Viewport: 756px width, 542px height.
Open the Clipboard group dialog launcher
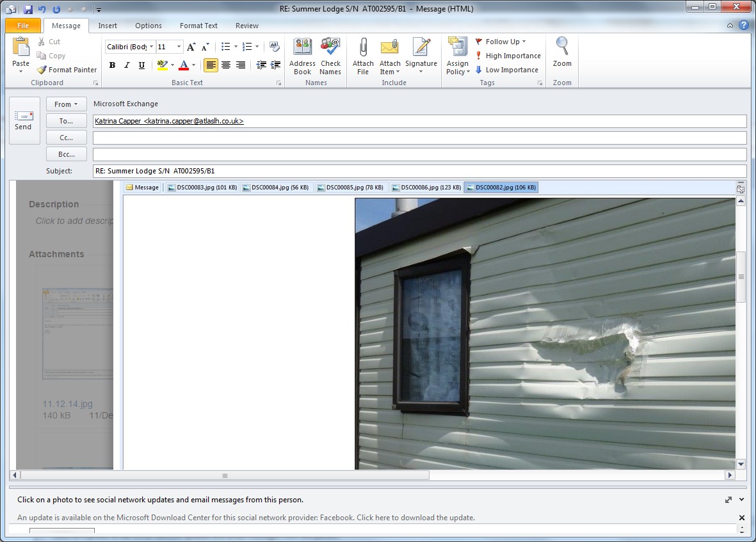pos(96,83)
